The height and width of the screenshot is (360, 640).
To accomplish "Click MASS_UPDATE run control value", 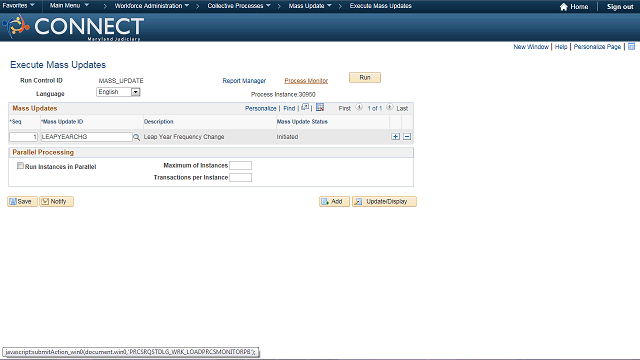I will (121, 81).
